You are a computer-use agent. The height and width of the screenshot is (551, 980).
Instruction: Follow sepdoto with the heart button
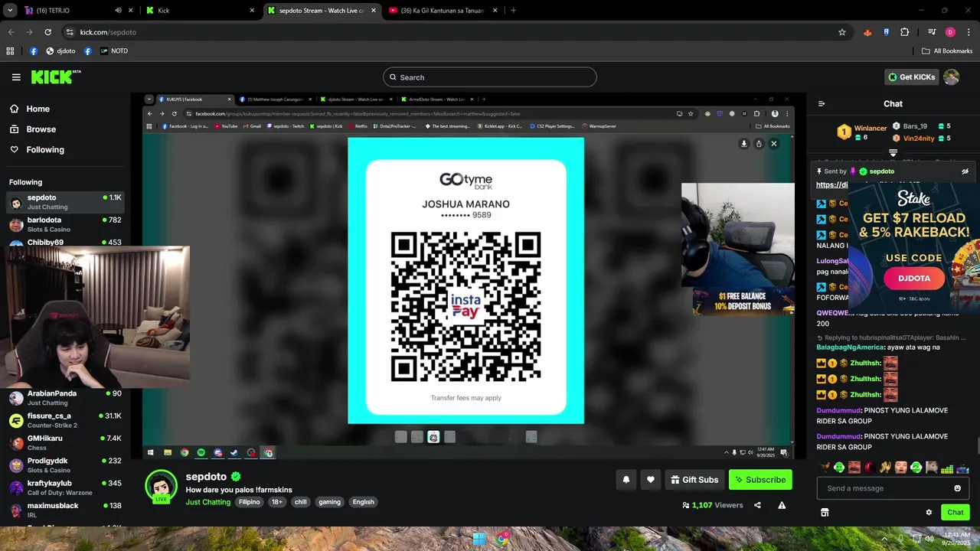click(x=650, y=480)
